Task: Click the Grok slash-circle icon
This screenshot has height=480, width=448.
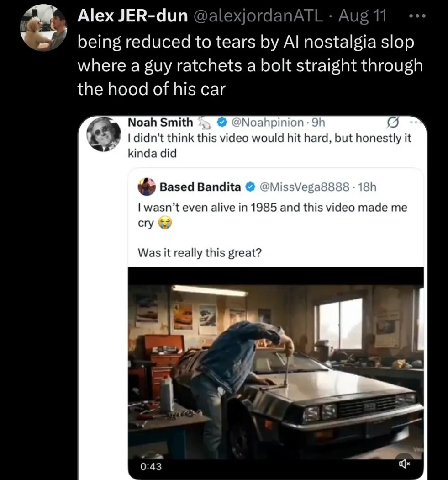Action: click(393, 123)
